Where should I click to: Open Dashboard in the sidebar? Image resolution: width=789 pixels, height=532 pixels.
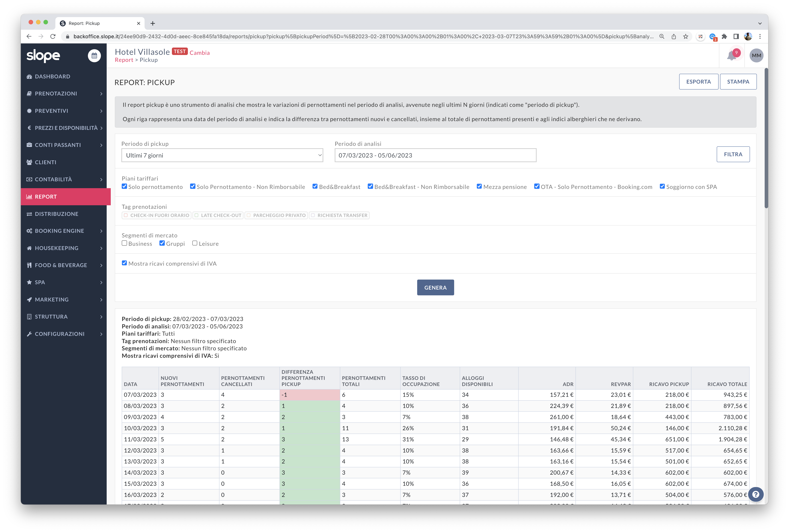(64, 77)
